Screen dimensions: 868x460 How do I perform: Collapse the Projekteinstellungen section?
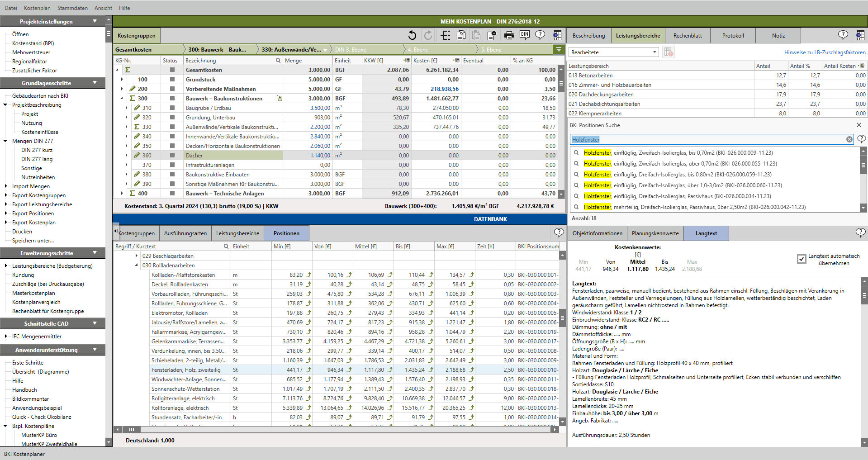pos(95,21)
